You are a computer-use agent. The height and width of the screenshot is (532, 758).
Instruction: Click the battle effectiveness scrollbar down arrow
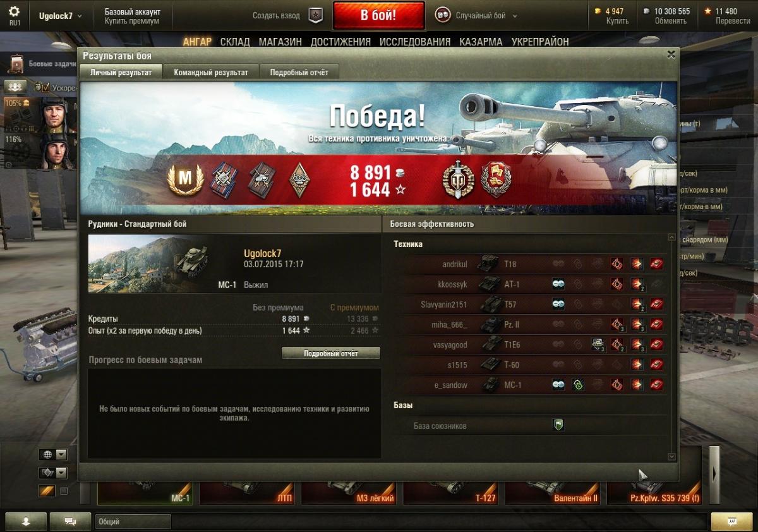tap(671, 457)
